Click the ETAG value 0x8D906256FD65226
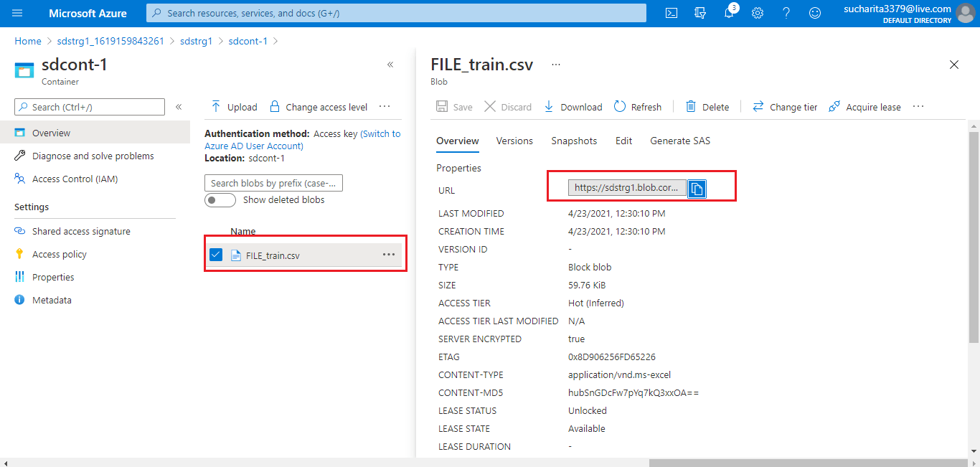 pyautogui.click(x=612, y=357)
